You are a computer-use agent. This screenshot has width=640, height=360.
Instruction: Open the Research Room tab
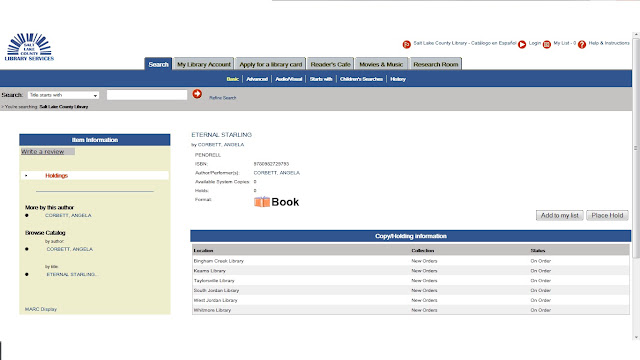[x=436, y=64]
